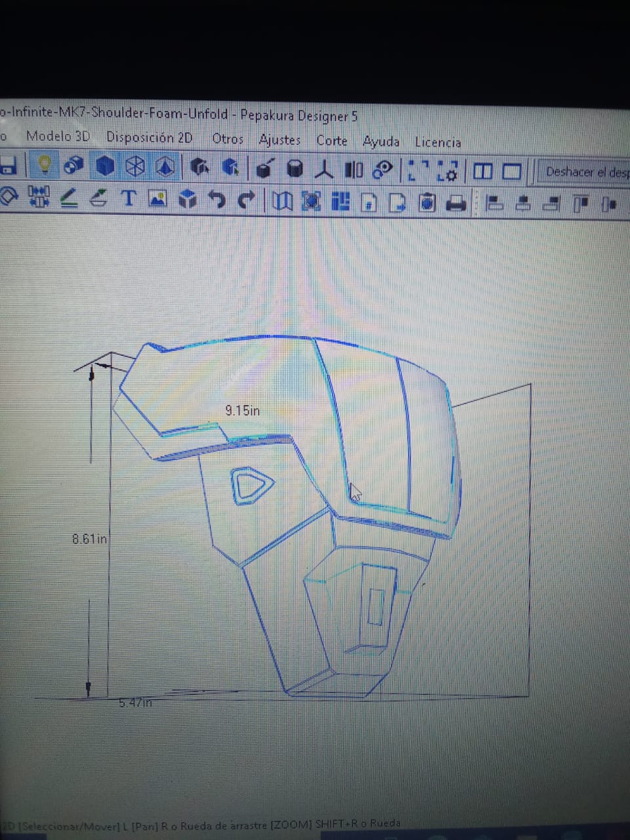This screenshot has height=840, width=630.
Task: Click the rectangular slot on the lower model
Action: [x=377, y=606]
